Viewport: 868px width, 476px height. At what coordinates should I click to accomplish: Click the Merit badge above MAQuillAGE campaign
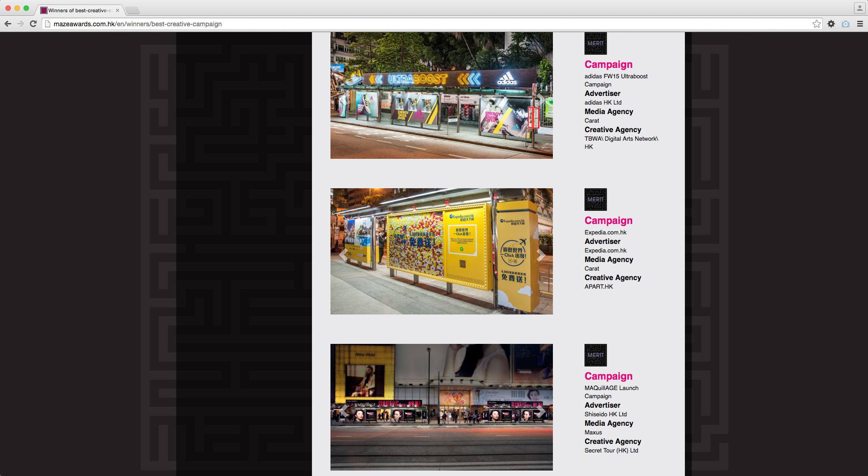595,355
